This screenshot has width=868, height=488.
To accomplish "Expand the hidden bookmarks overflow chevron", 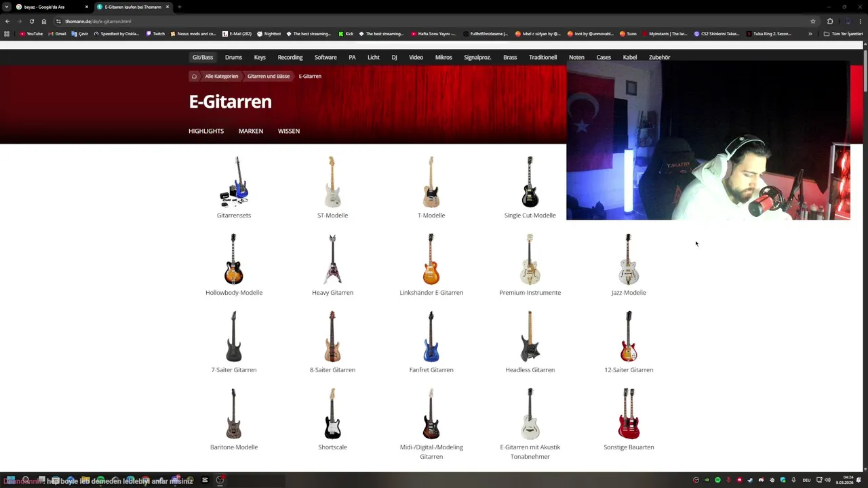I will (x=810, y=34).
